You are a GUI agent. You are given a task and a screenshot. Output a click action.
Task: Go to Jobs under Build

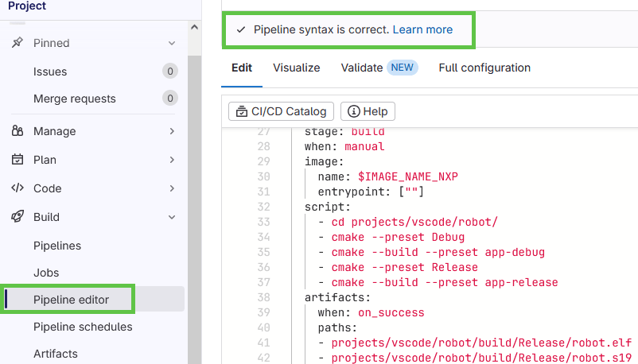pos(46,273)
